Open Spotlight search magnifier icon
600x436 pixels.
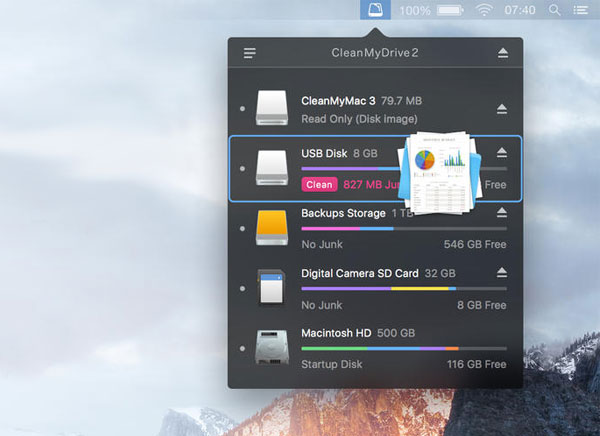pos(554,10)
